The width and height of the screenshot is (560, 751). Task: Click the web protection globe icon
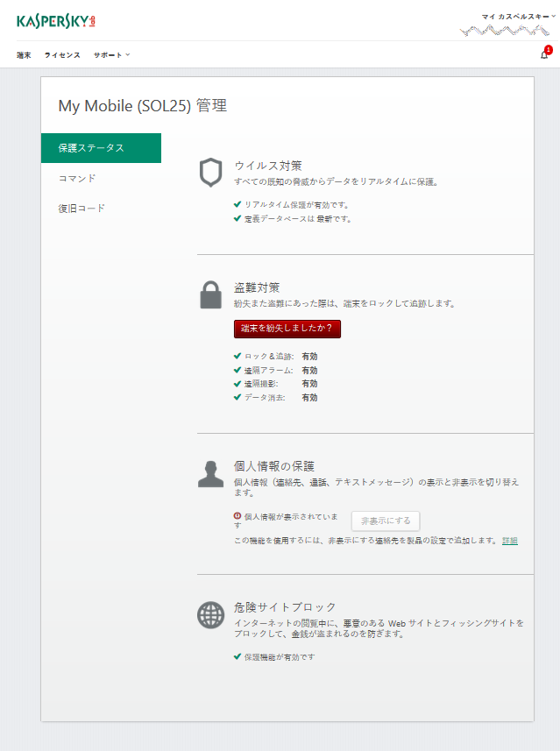point(210,615)
